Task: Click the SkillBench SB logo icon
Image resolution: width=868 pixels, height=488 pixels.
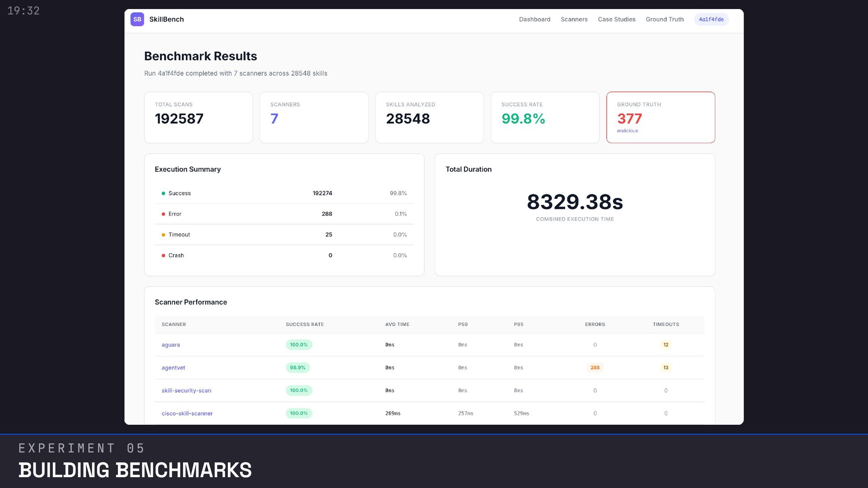Action: [x=137, y=19]
